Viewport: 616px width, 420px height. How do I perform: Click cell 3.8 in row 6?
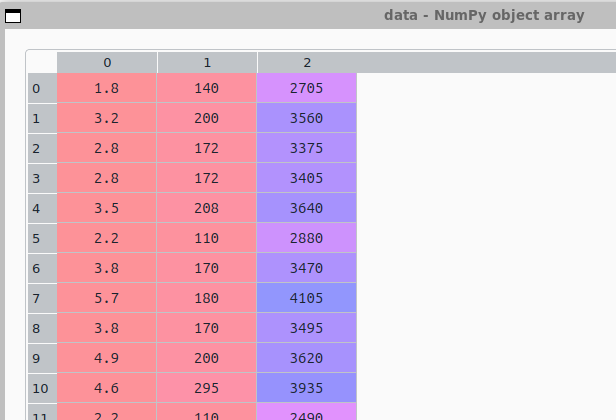coord(107,268)
